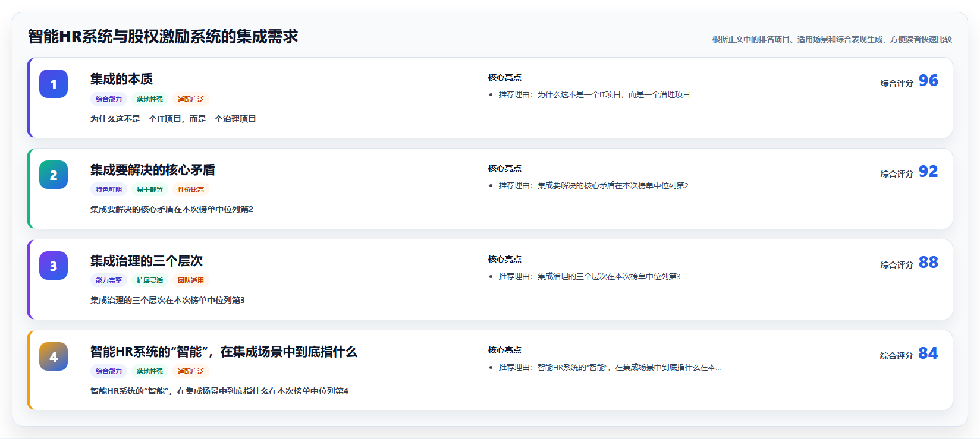Viewport: 980px width, 439px height.
Task: Click 核心亮点 label in the rank 1 card
Action: [x=505, y=77]
